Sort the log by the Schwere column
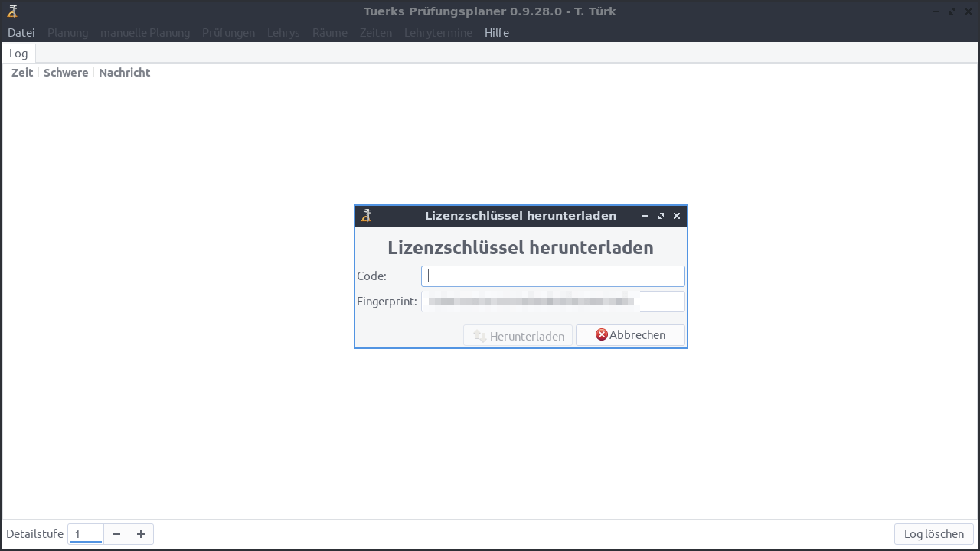980x551 pixels. point(66,72)
